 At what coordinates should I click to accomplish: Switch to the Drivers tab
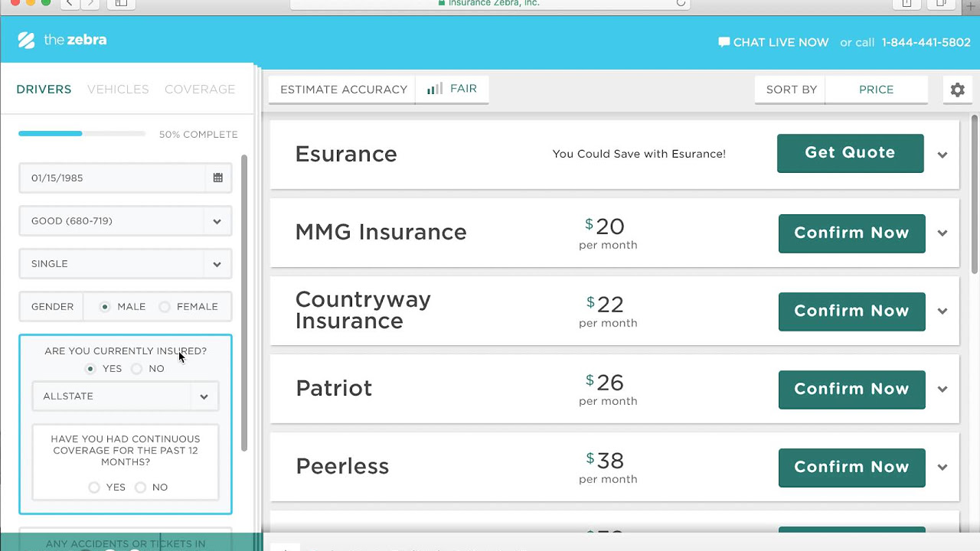tap(44, 90)
